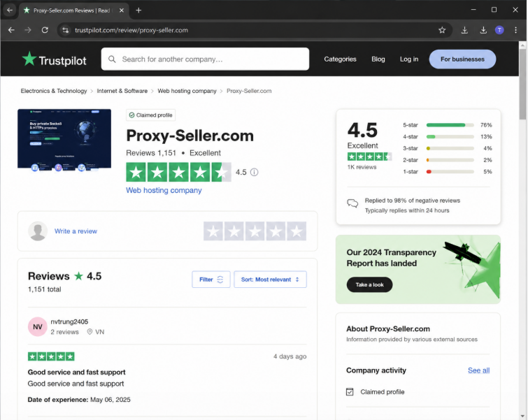Click the Claimed profile calendar-check icon

[x=350, y=392]
